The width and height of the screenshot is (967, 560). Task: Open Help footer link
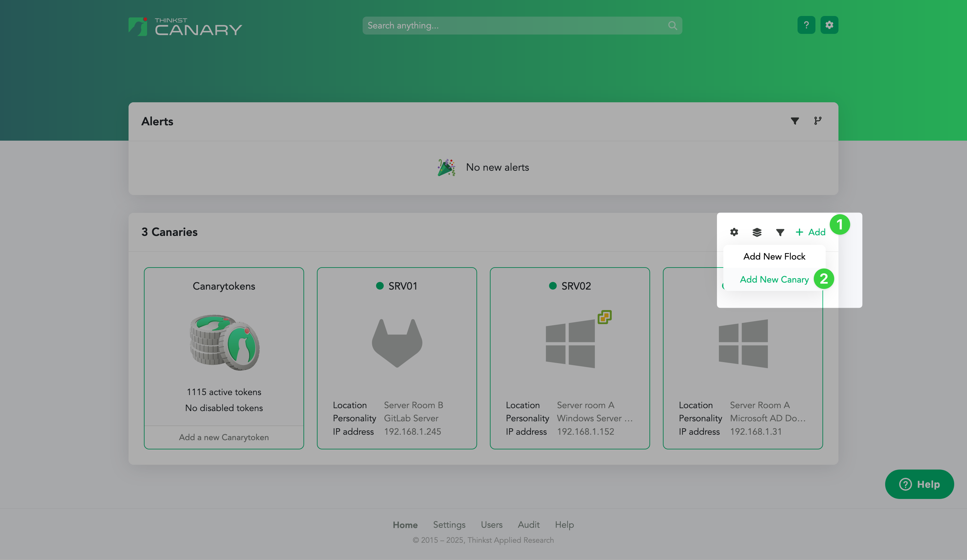pos(564,525)
